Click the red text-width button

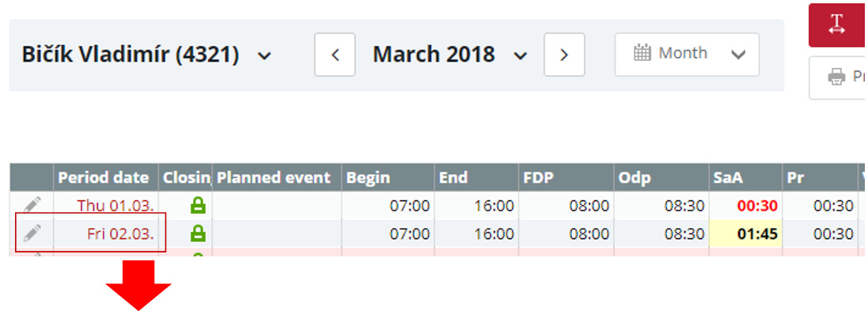coord(838,25)
